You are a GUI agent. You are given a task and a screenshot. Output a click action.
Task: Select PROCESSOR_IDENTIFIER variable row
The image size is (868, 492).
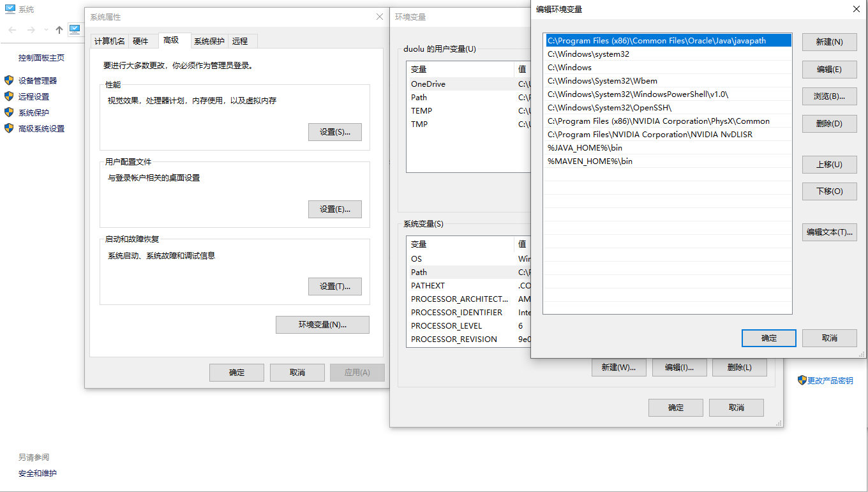(x=468, y=312)
